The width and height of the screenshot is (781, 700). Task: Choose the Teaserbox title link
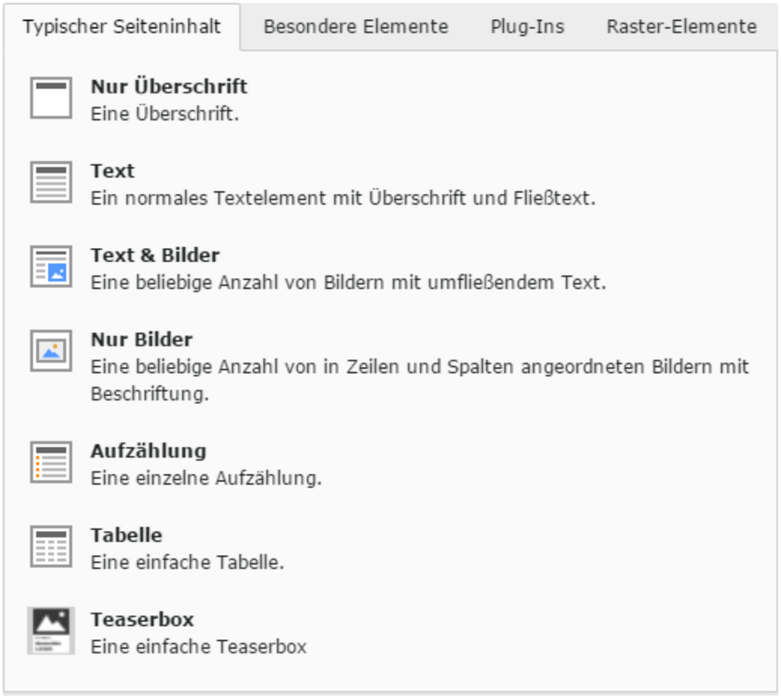pos(143,619)
